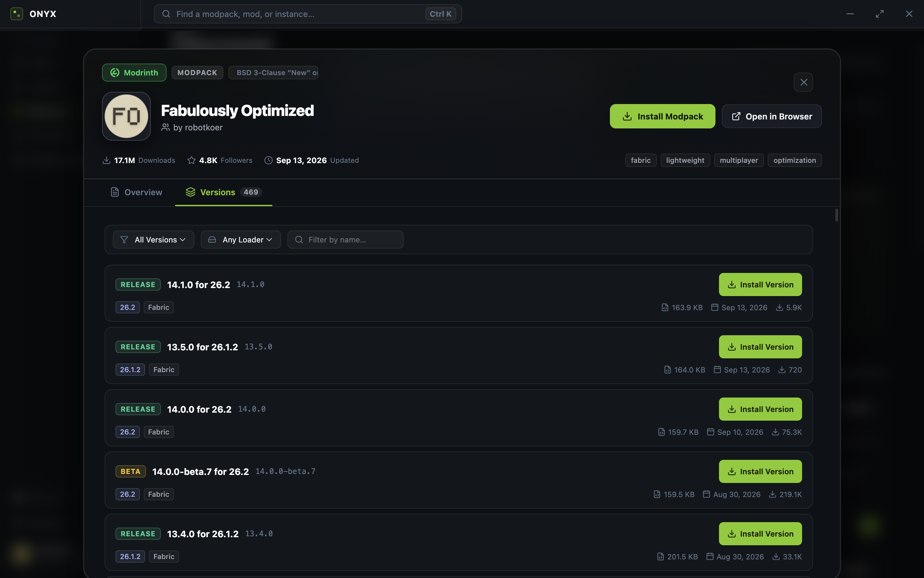Click the downloads count icon
The height and width of the screenshot is (578, 924).
pos(107,160)
